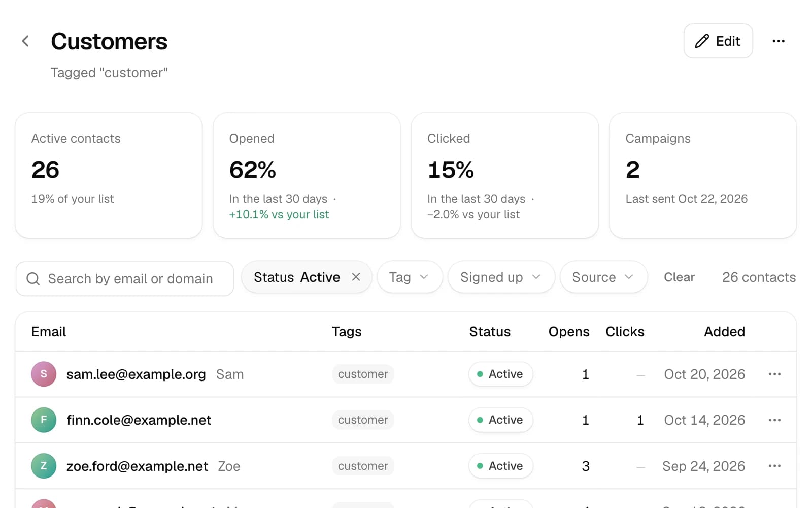Click the customer tag on sam.lee row
This screenshot has width=812, height=508.
tap(363, 374)
